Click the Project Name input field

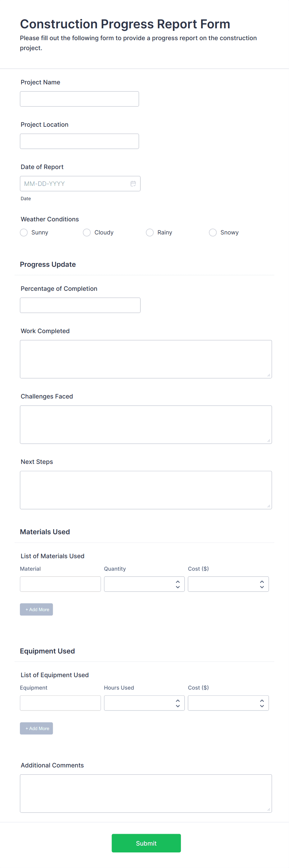80,99
